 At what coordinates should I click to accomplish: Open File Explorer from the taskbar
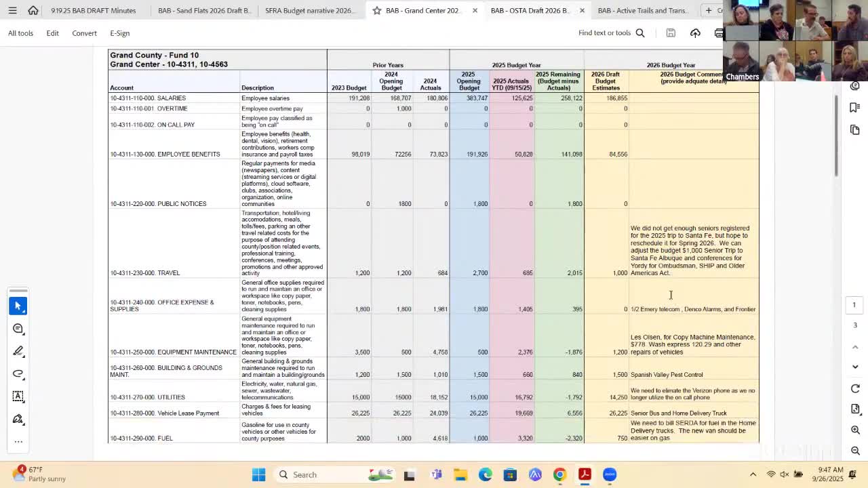point(460,474)
